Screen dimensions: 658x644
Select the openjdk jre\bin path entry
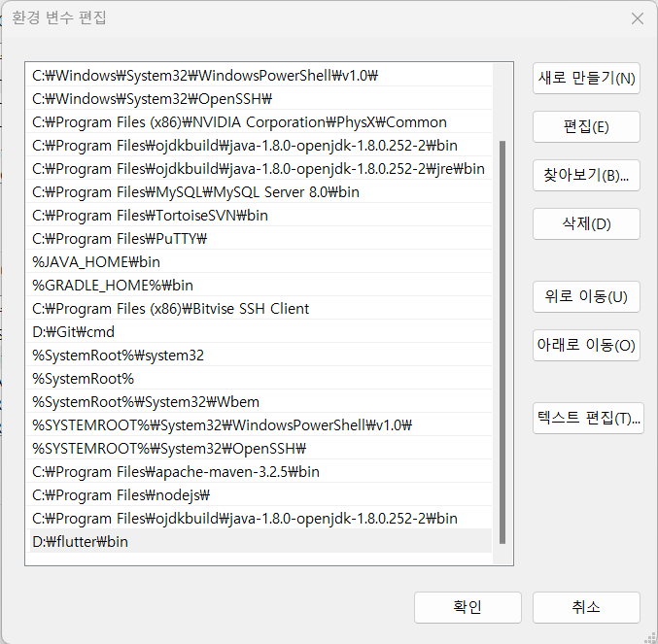point(260,169)
